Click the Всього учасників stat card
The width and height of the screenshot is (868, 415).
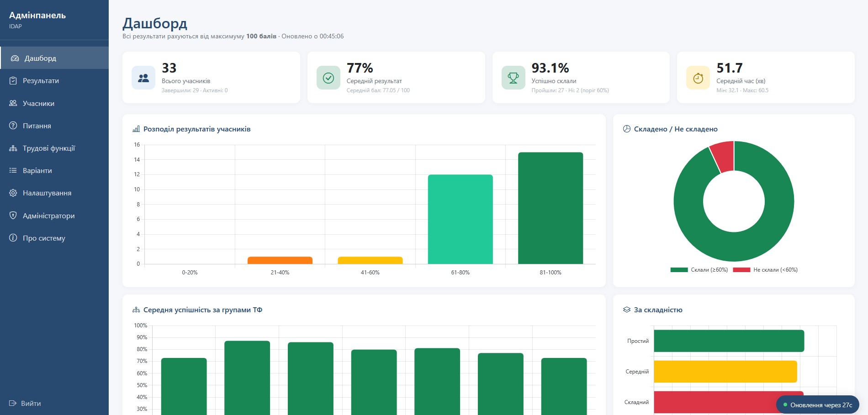(211, 78)
